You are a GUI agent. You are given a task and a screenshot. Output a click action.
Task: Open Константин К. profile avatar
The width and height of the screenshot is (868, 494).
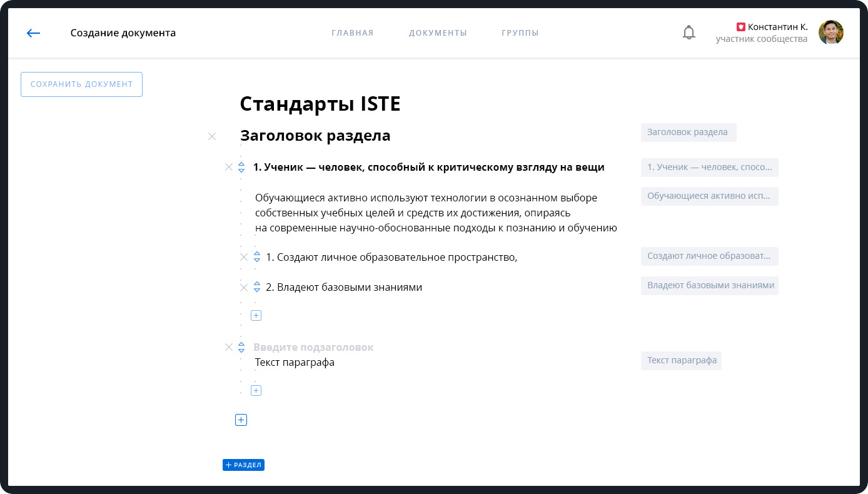830,33
